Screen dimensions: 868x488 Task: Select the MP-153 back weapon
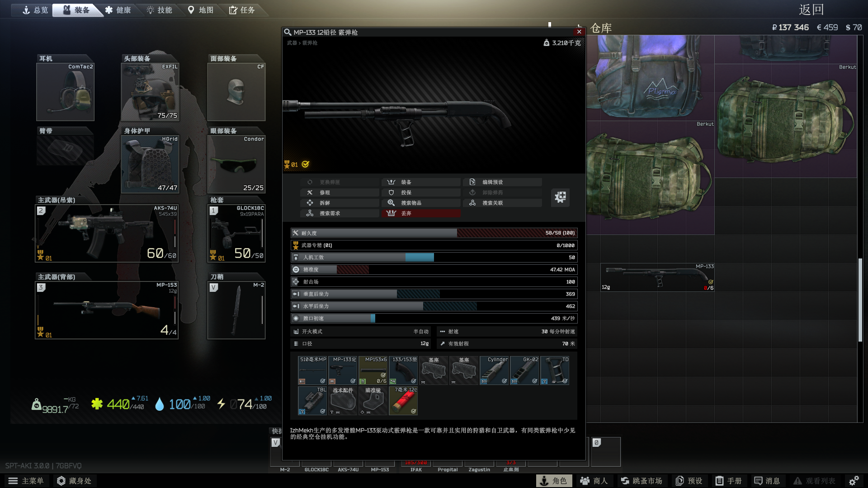pyautogui.click(x=107, y=310)
